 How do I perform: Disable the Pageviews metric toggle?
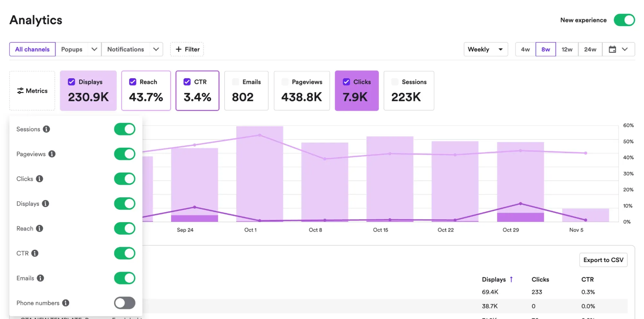[x=125, y=154]
